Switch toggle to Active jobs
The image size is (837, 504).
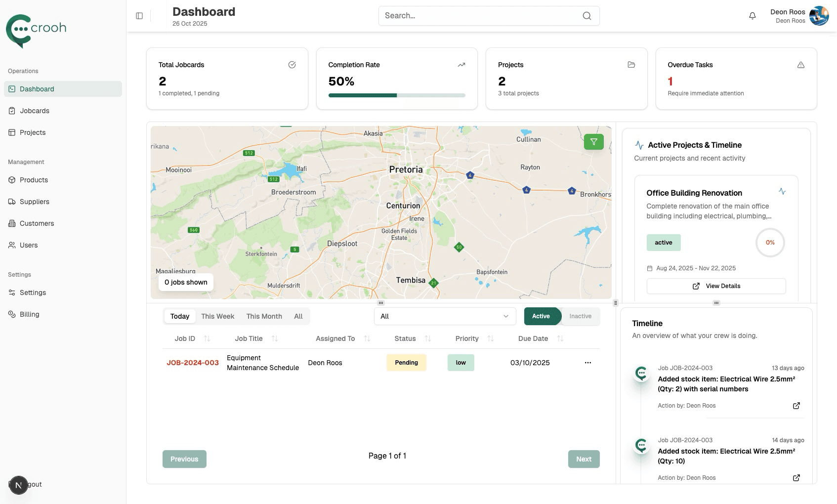tap(541, 316)
